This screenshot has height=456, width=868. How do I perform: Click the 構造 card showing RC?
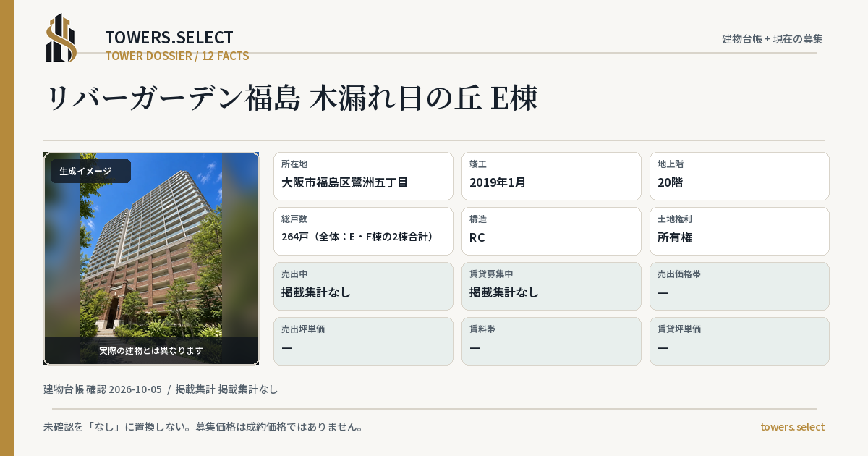tap(551, 231)
